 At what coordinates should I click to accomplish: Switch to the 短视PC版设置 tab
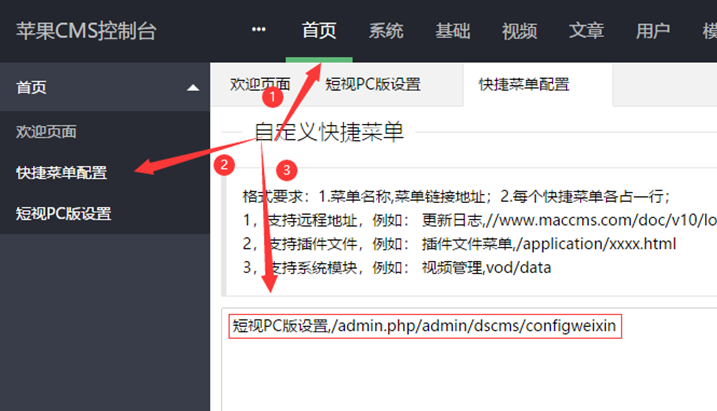[x=373, y=85]
